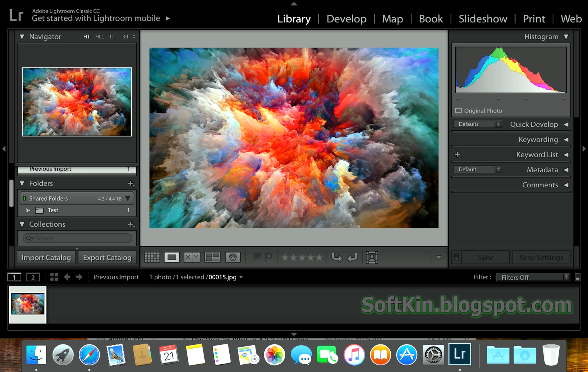The height and width of the screenshot is (372, 588).
Task: Set Navigator zoom to FILL
Action: [x=100, y=37]
